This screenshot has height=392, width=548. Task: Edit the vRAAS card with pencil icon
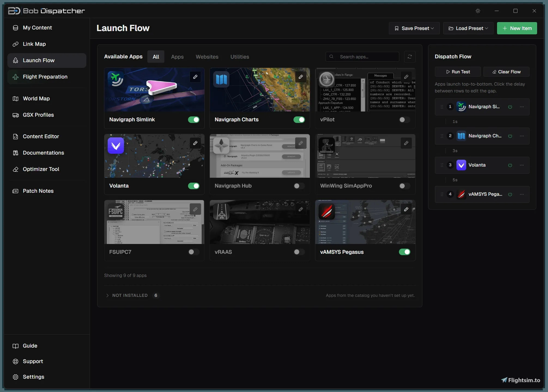coord(301,209)
